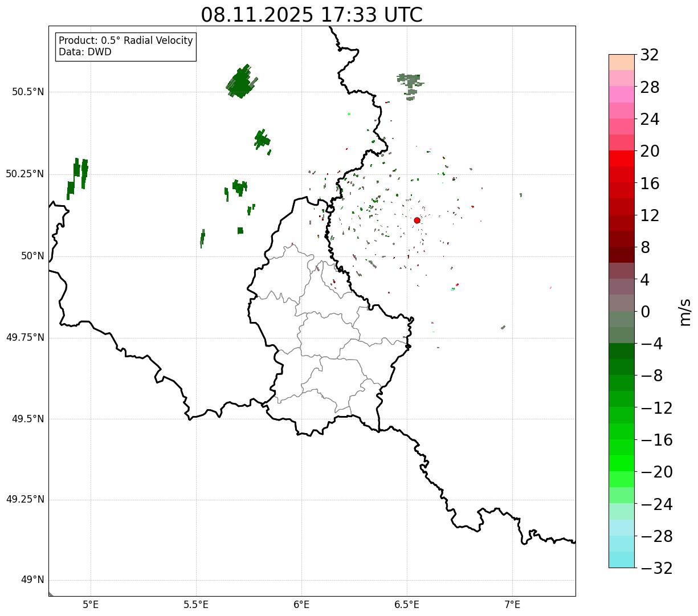Screen dimensions: 698x616
Task: Click the 50.5°N latitude label
Action: click(x=27, y=92)
